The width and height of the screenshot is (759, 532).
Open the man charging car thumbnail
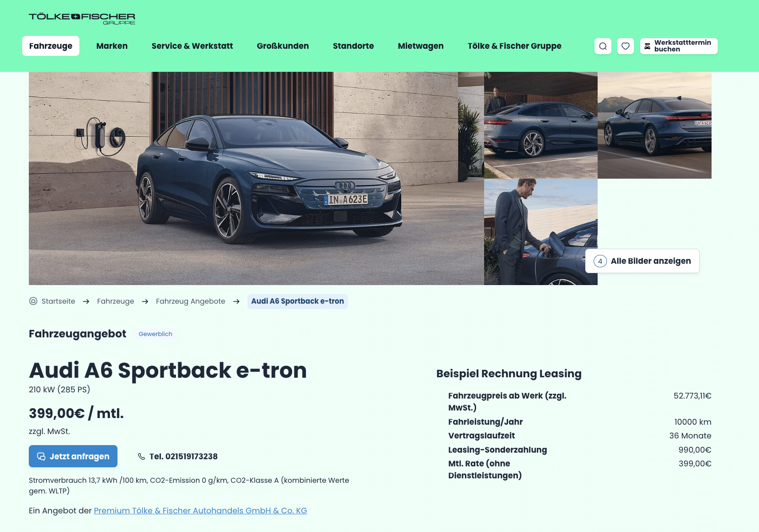pos(541,232)
